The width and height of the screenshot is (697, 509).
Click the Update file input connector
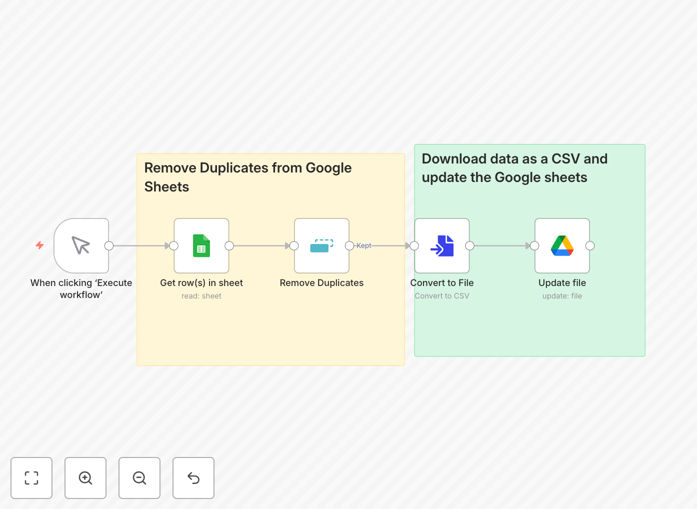pos(535,246)
